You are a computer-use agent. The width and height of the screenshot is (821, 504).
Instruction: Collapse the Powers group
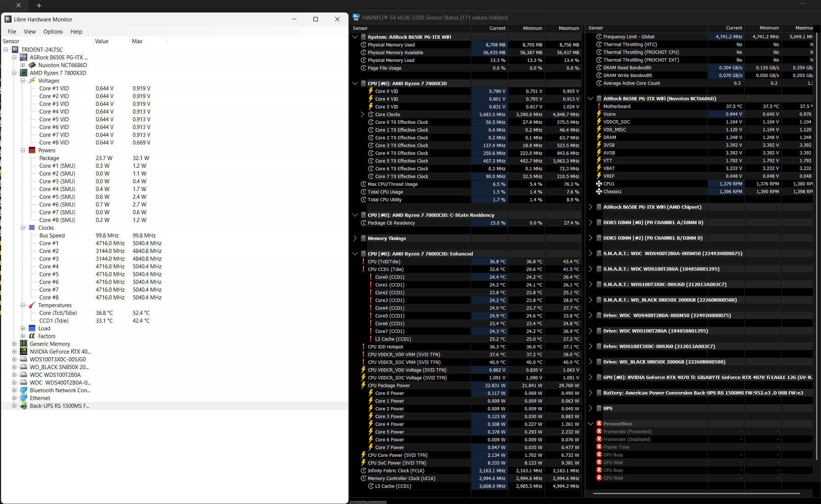click(23, 150)
